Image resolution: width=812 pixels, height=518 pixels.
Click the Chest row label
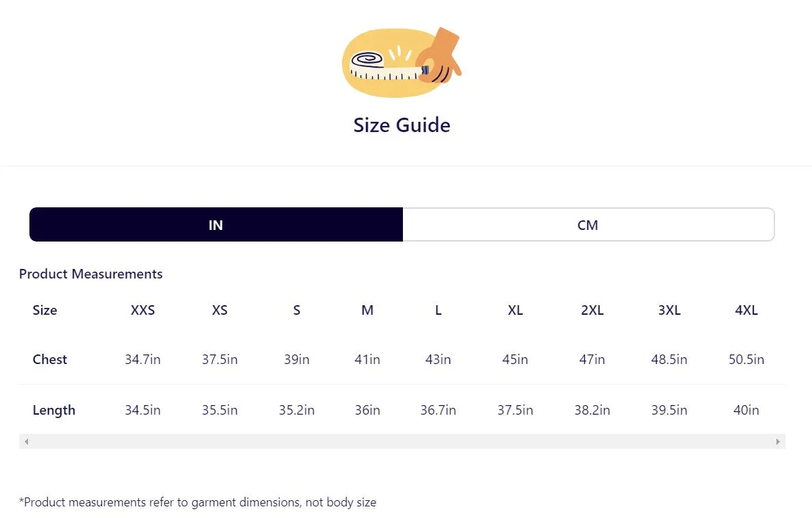click(50, 359)
